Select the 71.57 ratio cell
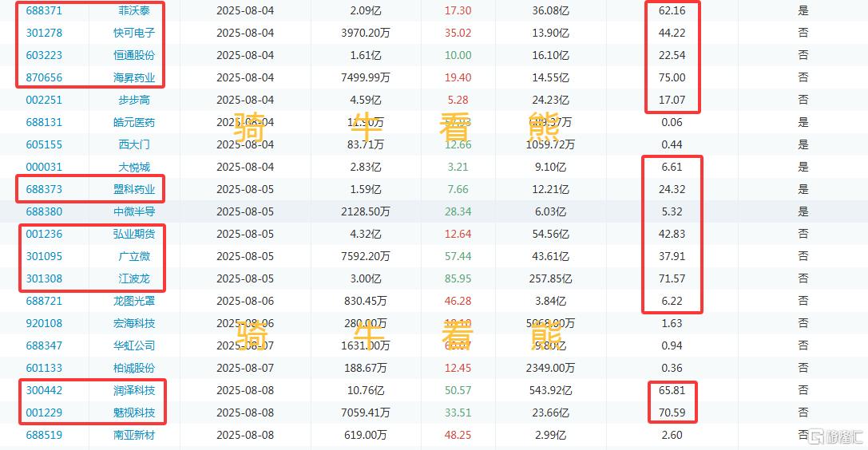 pyautogui.click(x=672, y=278)
